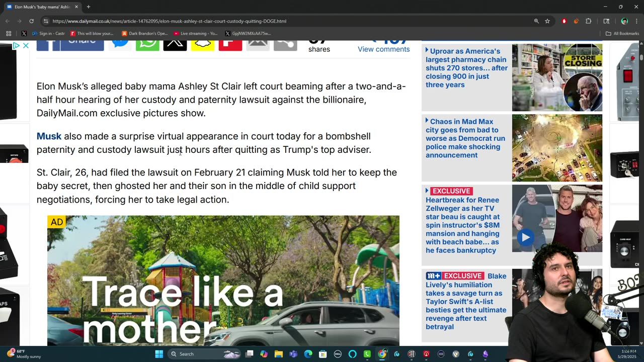The height and width of the screenshot is (362, 644).
Task: Open Microsoft Edge from the taskbar
Action: pos(308,354)
